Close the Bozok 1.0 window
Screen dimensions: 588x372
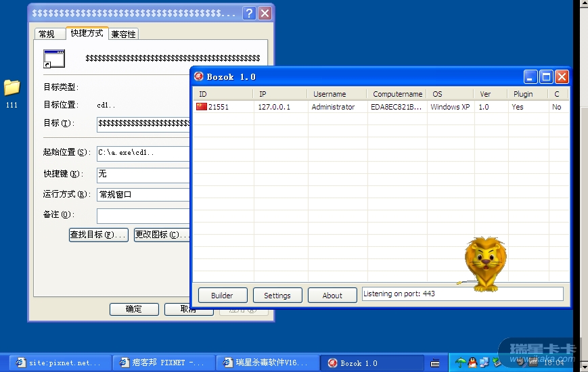[562, 77]
